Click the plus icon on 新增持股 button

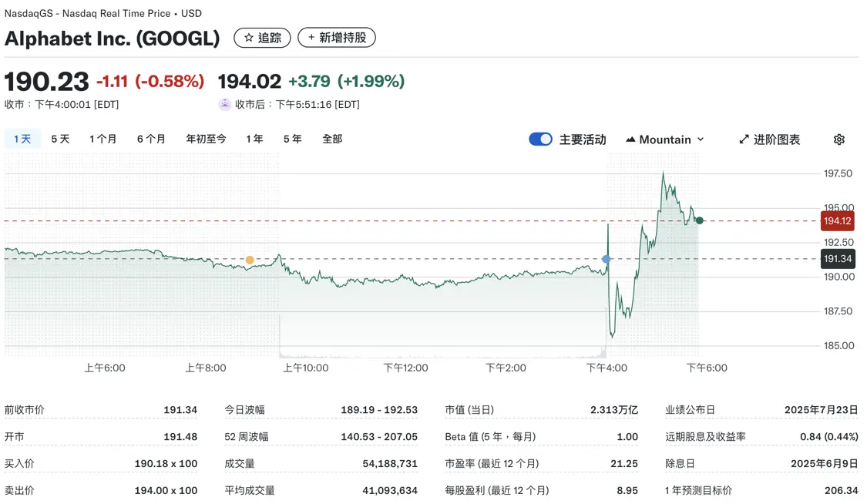point(310,37)
